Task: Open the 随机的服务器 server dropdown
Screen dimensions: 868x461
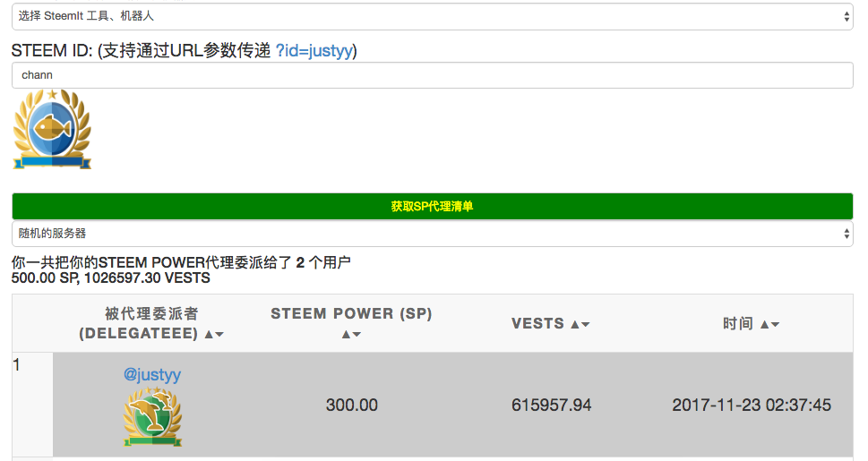Action: 432,234
